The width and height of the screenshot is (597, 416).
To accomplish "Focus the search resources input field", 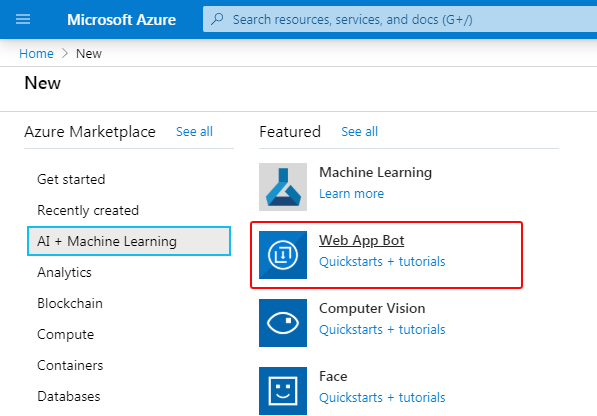I will click(x=400, y=19).
